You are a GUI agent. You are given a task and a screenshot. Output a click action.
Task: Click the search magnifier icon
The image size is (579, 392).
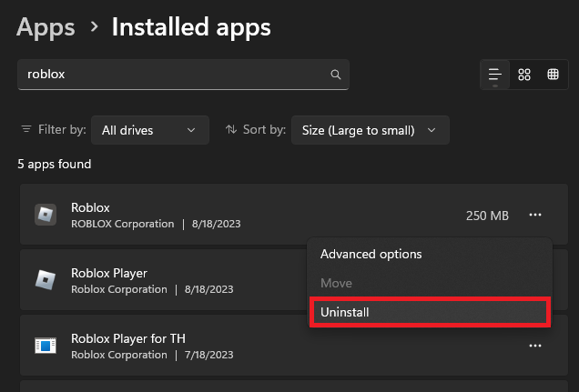point(336,75)
